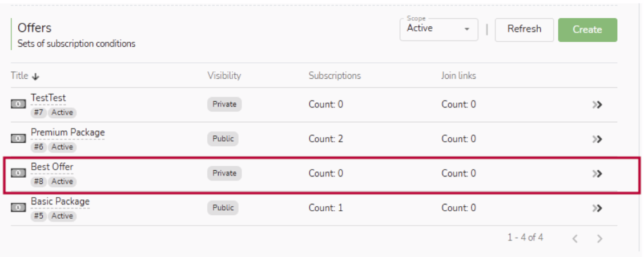Click the money icon beside Best Offer
644x257 pixels.
coord(18,173)
